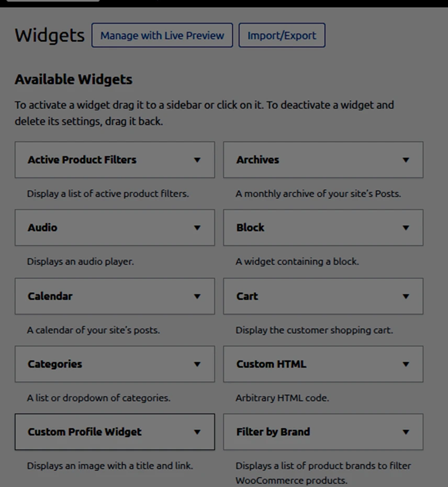Viewport: 448px width, 487px height.
Task: Open the Calendar widget dropdown
Action: 198,296
